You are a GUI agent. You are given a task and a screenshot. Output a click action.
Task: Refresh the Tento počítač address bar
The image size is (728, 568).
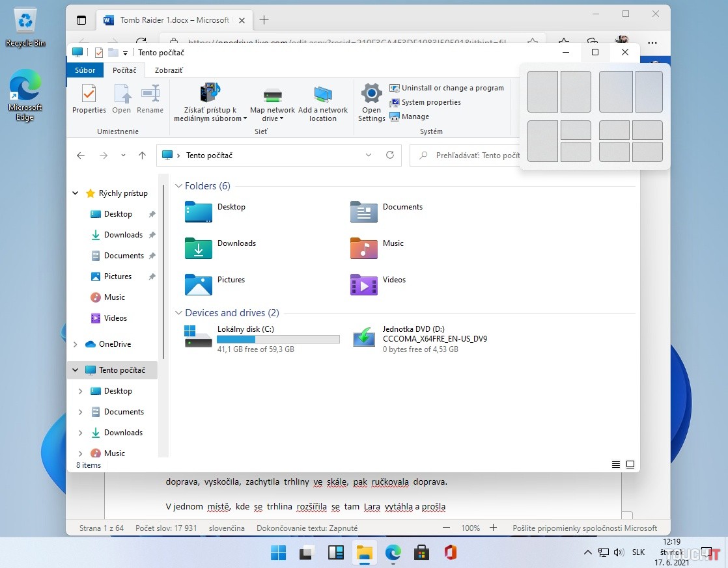tap(390, 156)
